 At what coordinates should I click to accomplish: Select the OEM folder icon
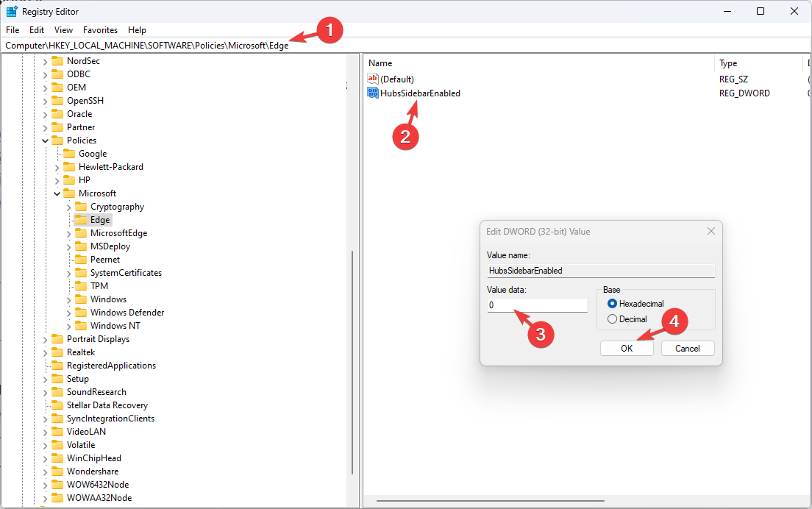point(57,88)
